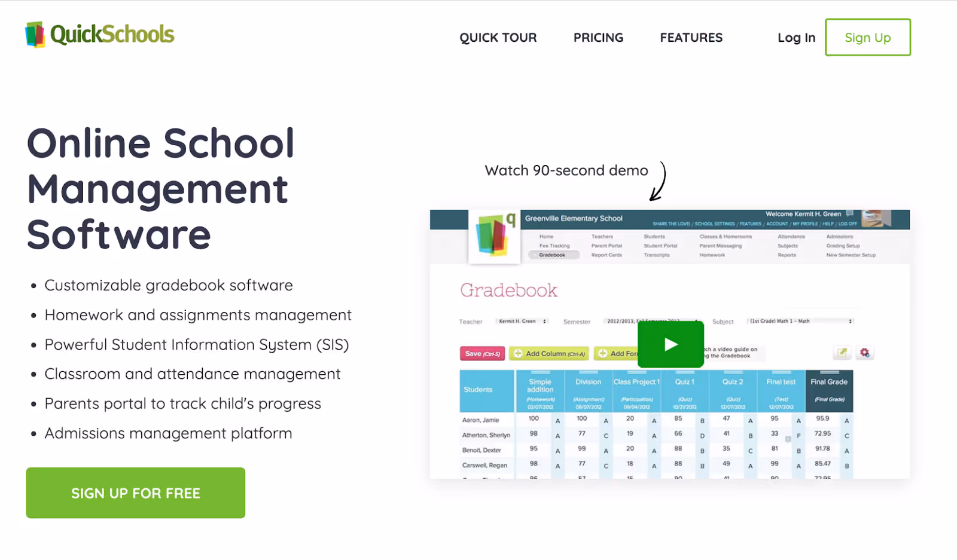Click the Greenville Elementary School title

[x=574, y=218]
